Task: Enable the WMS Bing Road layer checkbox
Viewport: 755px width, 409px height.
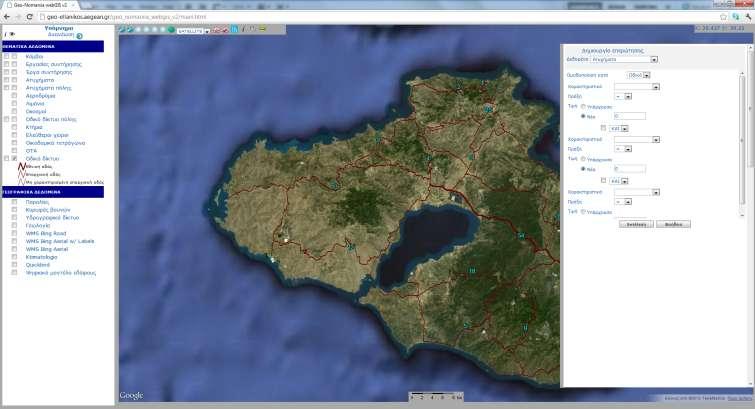Action: (14, 233)
